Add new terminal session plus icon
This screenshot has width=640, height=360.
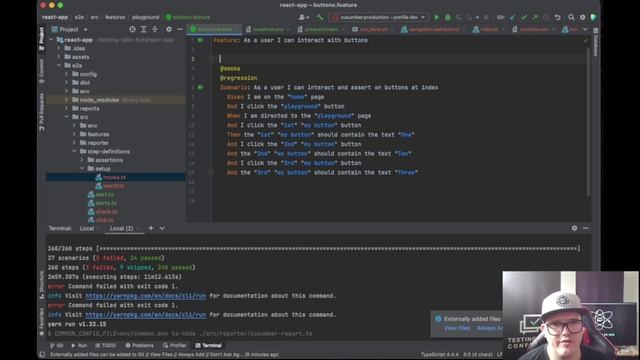click(x=151, y=228)
